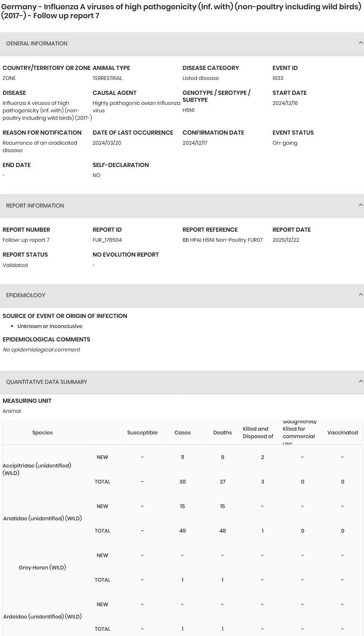Click the report status Validated

click(15, 265)
